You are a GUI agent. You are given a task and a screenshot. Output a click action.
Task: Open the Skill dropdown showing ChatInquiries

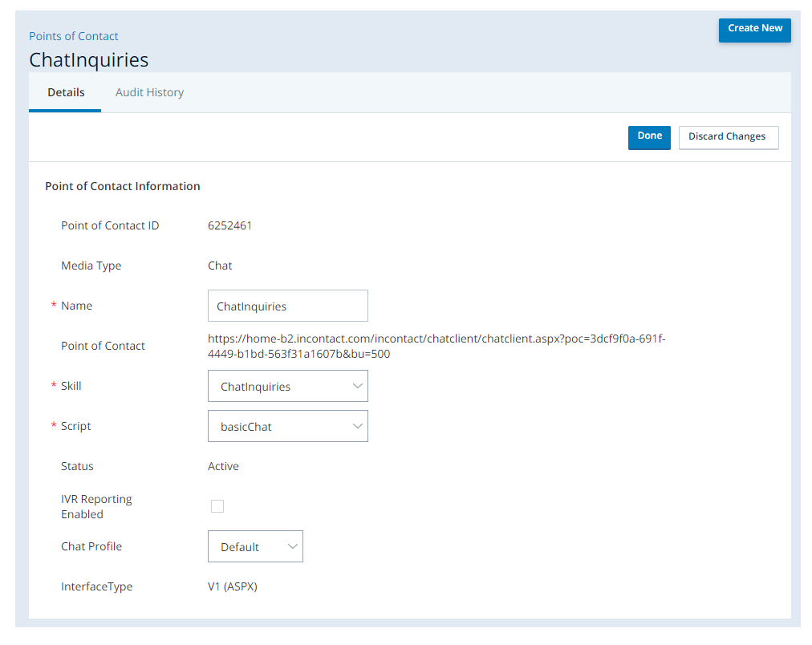[287, 386]
